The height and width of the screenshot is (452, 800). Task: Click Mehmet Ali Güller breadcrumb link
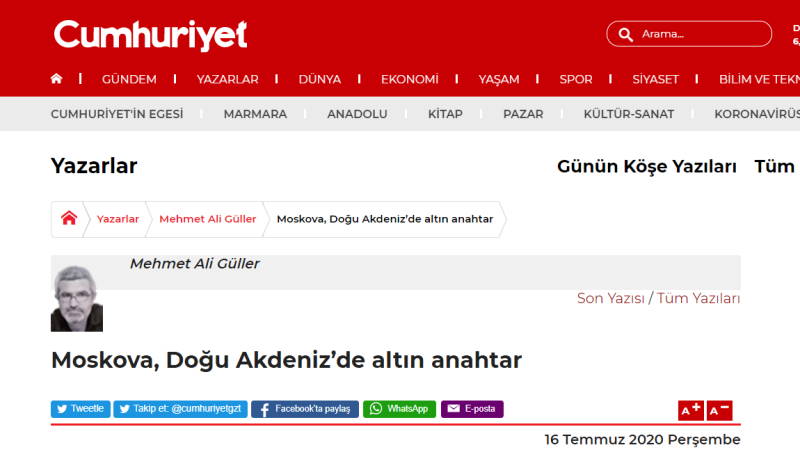(x=208, y=219)
